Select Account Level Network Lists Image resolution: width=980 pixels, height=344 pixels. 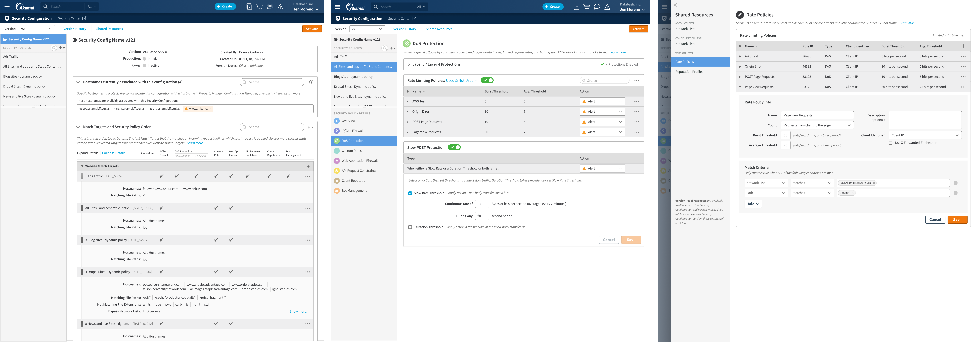point(685,29)
